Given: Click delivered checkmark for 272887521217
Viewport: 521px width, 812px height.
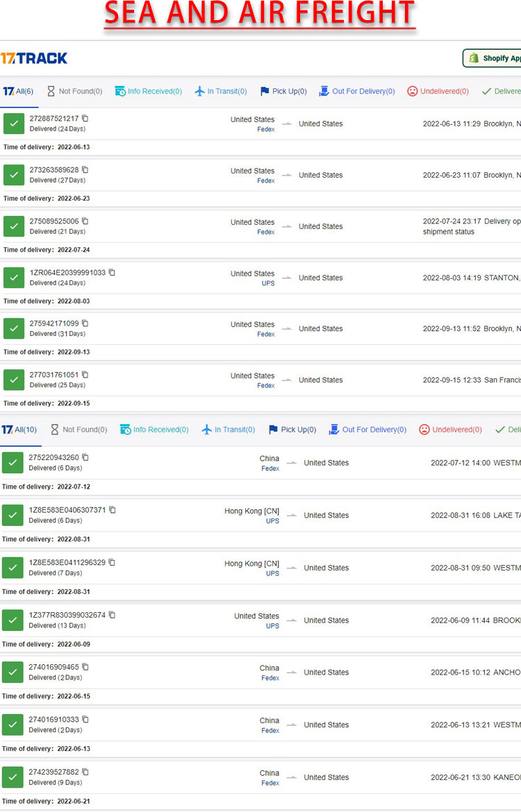Looking at the screenshot, I should [x=14, y=124].
